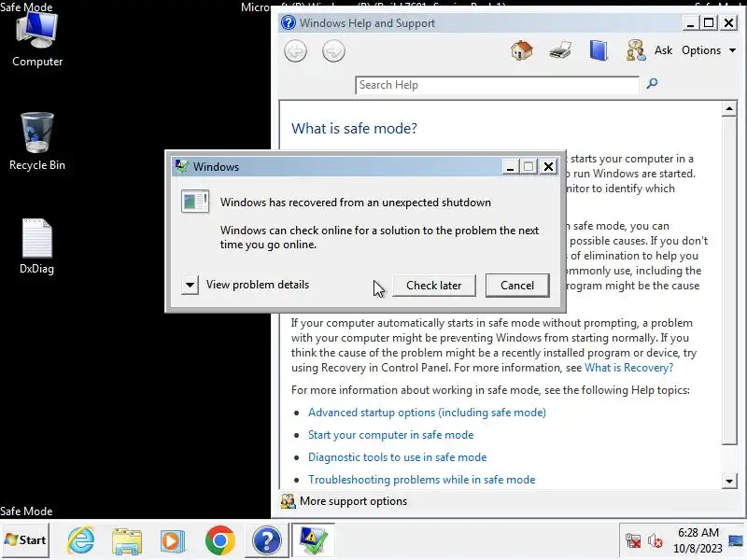Click the Windows Help and Support title icon
Viewport: 747px width, 560px height.
click(x=289, y=22)
